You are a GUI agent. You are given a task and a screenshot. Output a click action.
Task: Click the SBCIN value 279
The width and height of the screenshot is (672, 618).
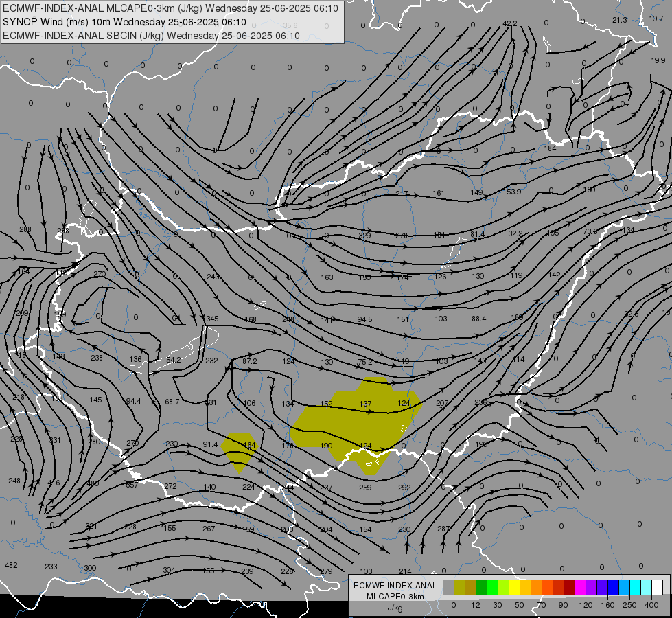(326, 571)
